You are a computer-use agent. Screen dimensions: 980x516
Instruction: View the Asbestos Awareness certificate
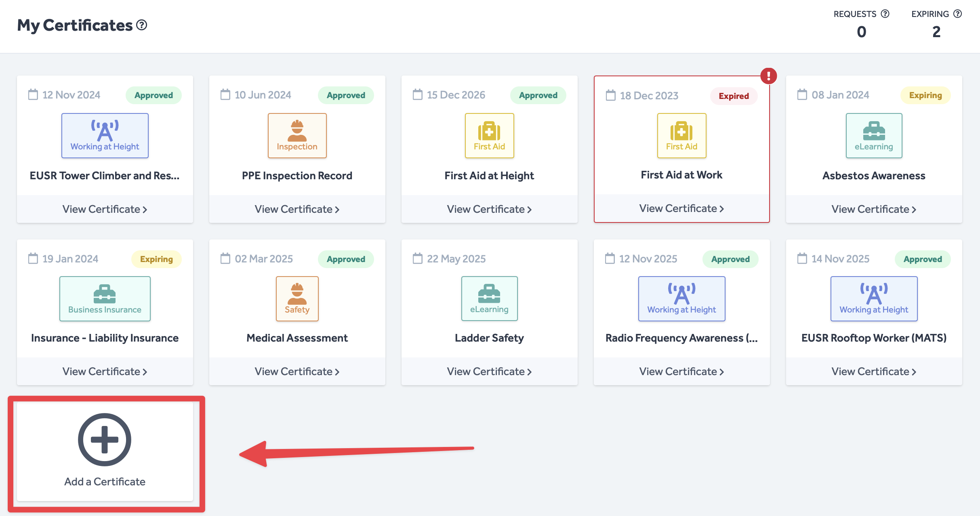[874, 209]
